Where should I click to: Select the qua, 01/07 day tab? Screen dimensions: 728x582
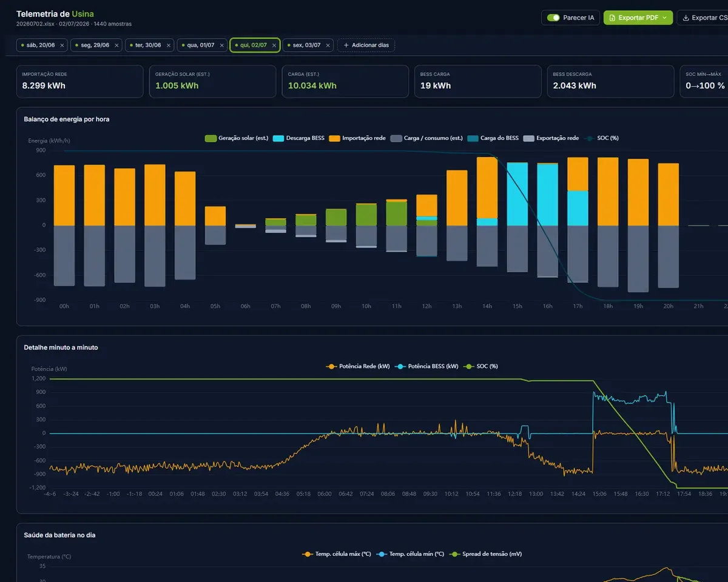click(x=202, y=45)
